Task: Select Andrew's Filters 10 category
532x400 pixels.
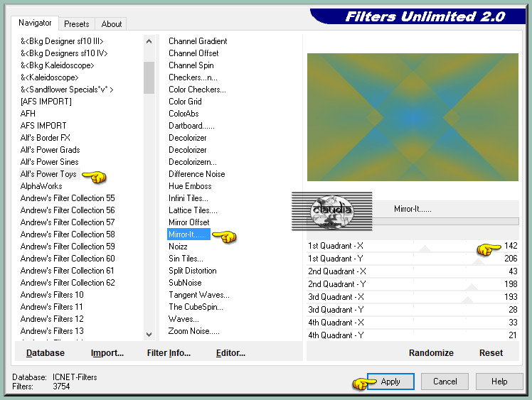Action: 52,295
